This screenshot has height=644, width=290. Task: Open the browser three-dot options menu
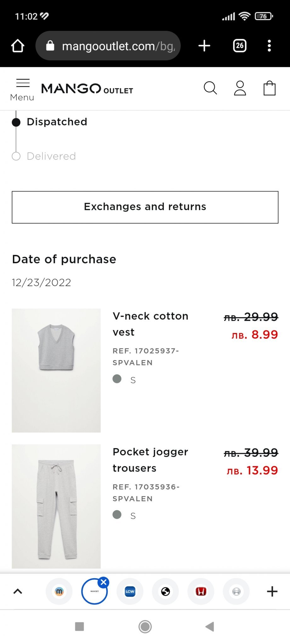click(269, 46)
